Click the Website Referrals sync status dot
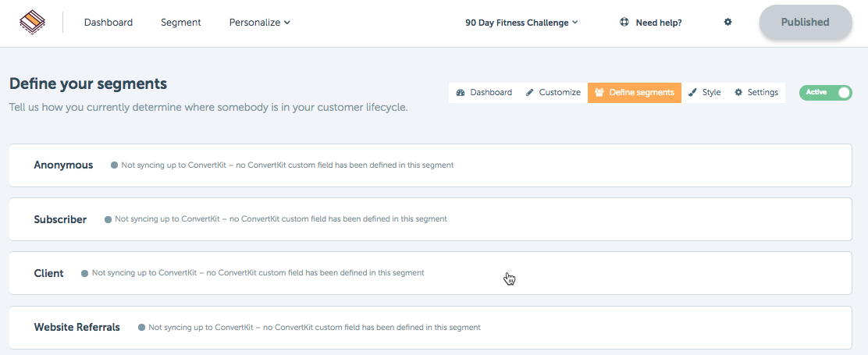 click(141, 328)
